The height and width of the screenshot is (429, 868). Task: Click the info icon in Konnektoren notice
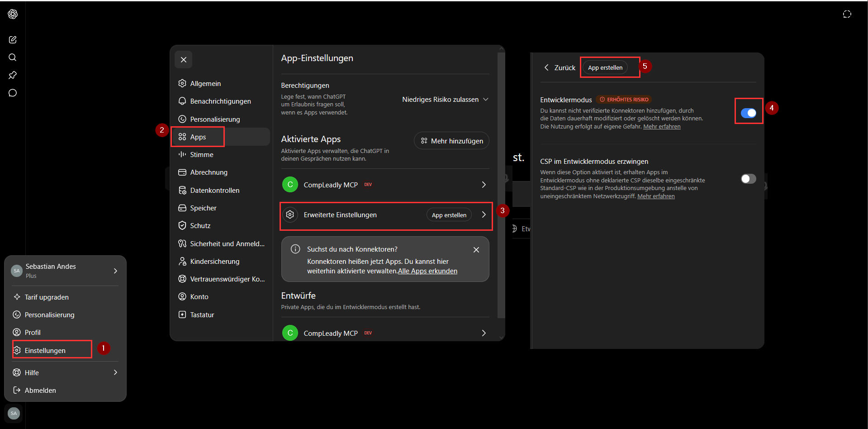point(295,249)
